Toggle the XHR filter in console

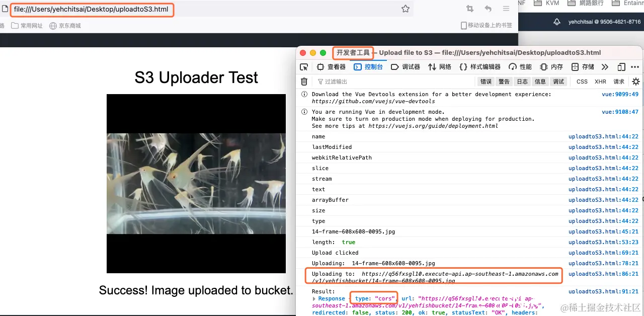click(600, 82)
